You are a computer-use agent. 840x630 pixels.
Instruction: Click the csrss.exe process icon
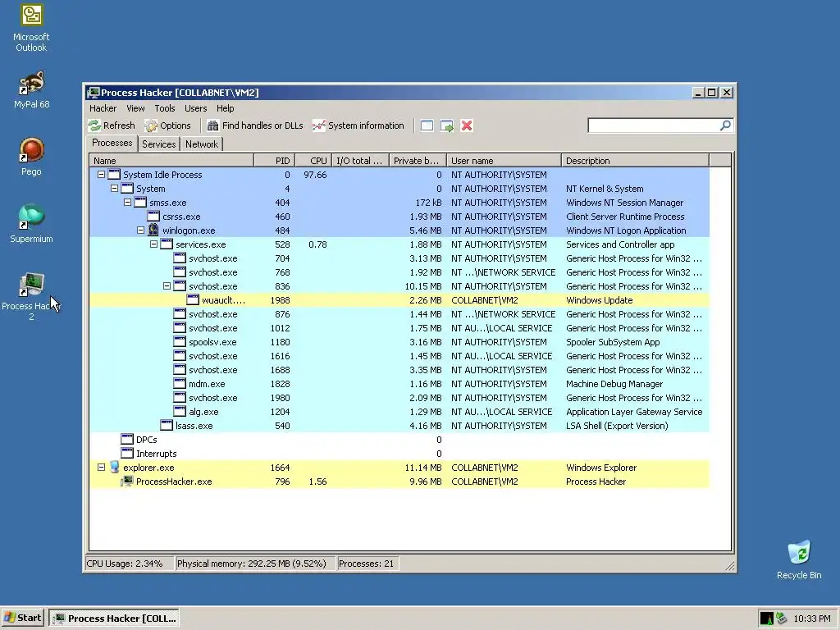(153, 217)
